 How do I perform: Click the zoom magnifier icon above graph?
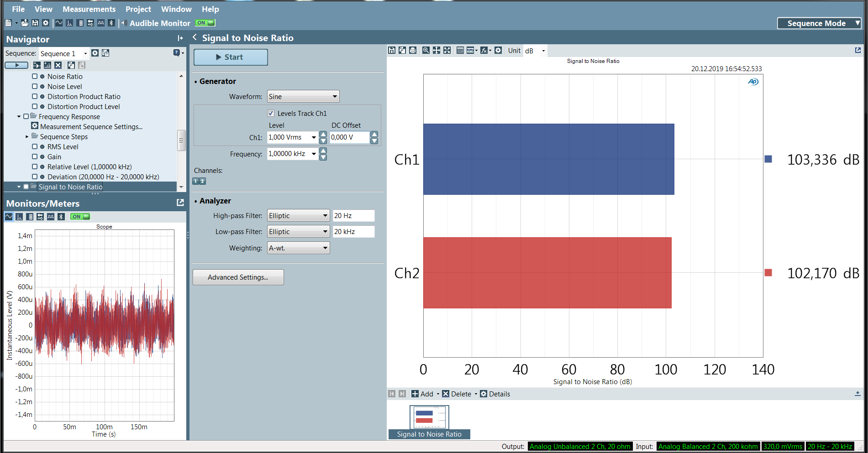tap(426, 51)
